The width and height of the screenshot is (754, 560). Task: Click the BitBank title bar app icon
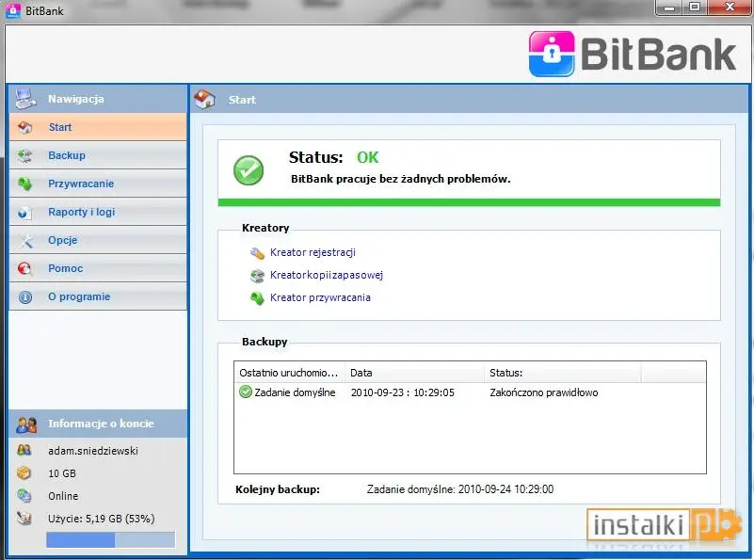point(13,10)
